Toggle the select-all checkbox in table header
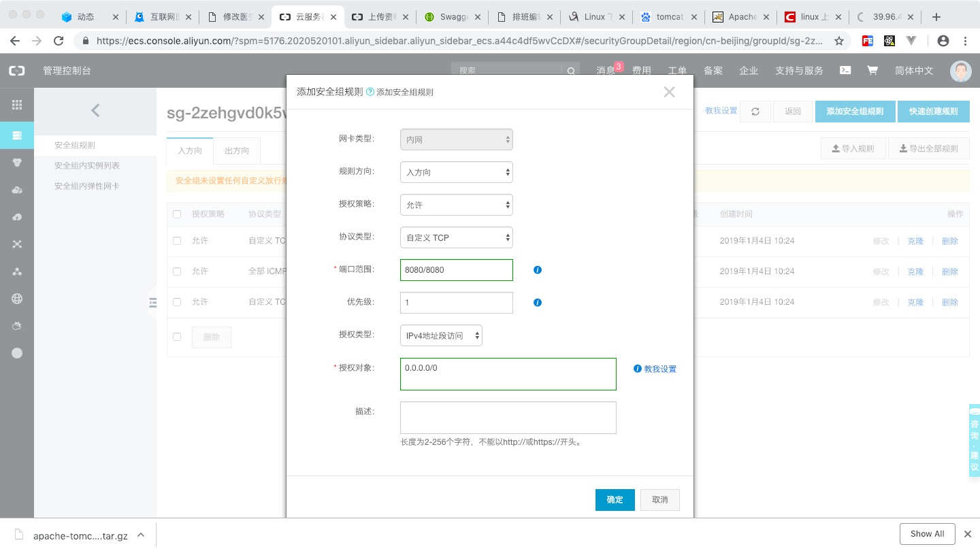The image size is (980, 551). coord(177,214)
